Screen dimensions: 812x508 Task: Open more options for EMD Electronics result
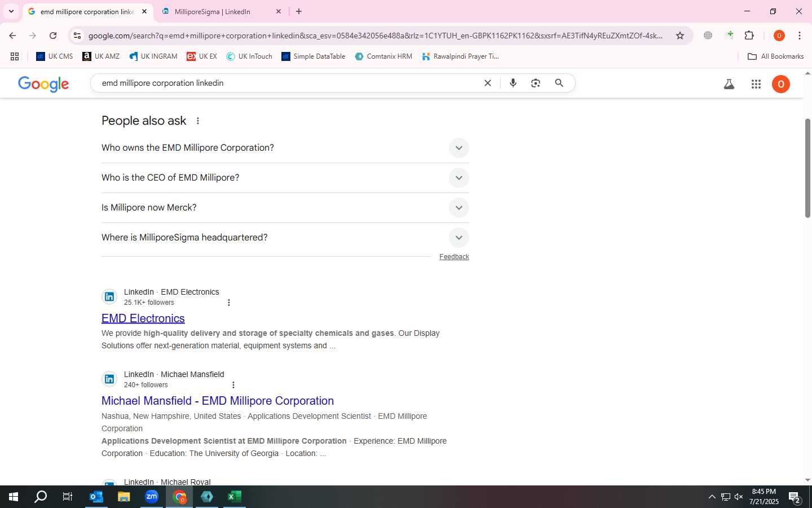pyautogui.click(x=229, y=303)
